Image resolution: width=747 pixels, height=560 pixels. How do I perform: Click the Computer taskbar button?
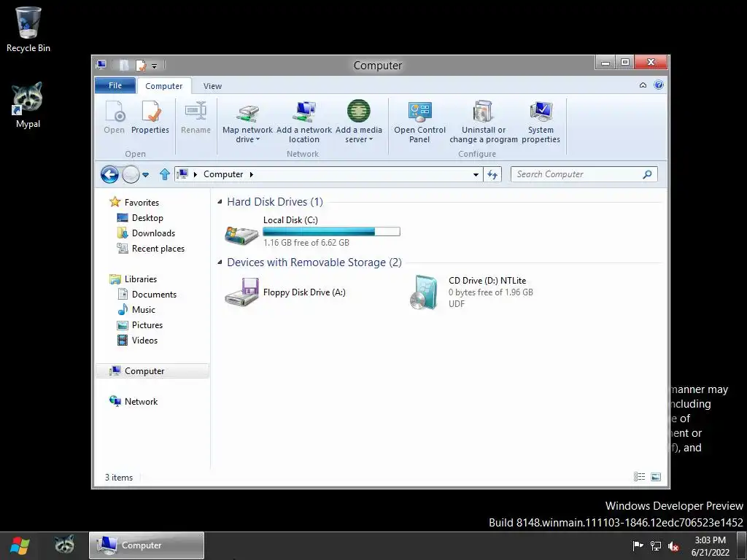click(x=146, y=545)
